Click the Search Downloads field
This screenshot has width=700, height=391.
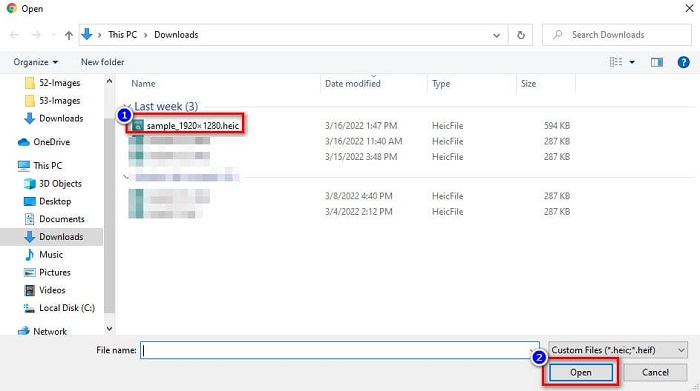click(x=617, y=35)
